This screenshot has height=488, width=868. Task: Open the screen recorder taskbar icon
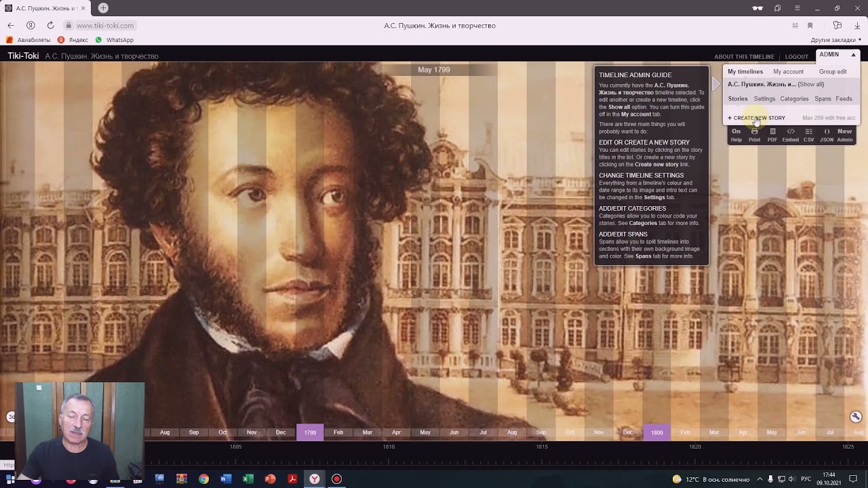click(x=336, y=479)
